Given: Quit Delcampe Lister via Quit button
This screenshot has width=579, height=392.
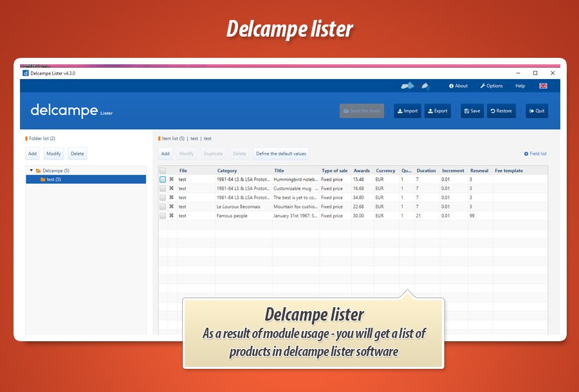Looking at the screenshot, I should coord(537,111).
